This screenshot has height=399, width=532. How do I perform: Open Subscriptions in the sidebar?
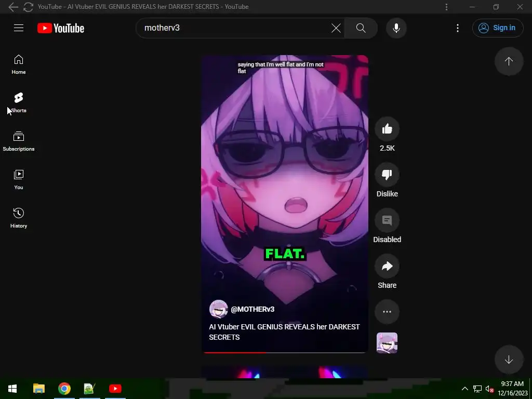[19, 141]
